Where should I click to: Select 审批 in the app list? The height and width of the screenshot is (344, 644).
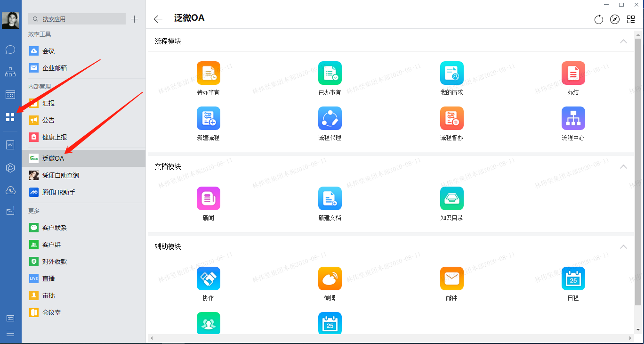click(84, 295)
